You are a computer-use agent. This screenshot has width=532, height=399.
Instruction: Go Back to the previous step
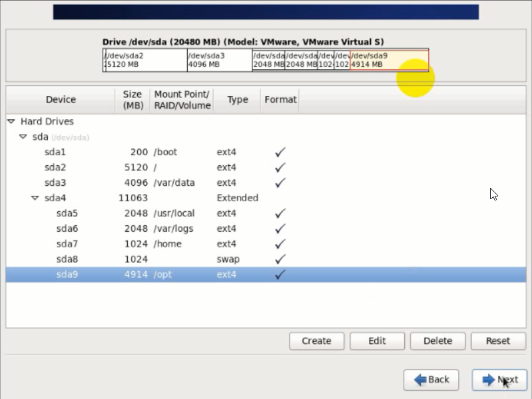pyautogui.click(x=431, y=380)
